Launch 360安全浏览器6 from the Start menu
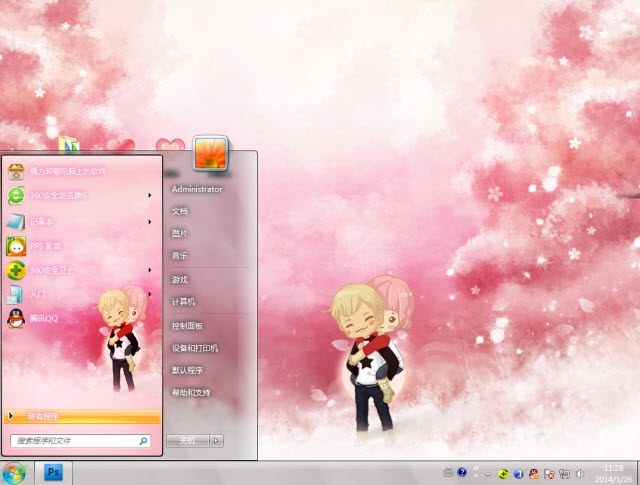Image resolution: width=640 pixels, height=485 pixels. [82, 196]
